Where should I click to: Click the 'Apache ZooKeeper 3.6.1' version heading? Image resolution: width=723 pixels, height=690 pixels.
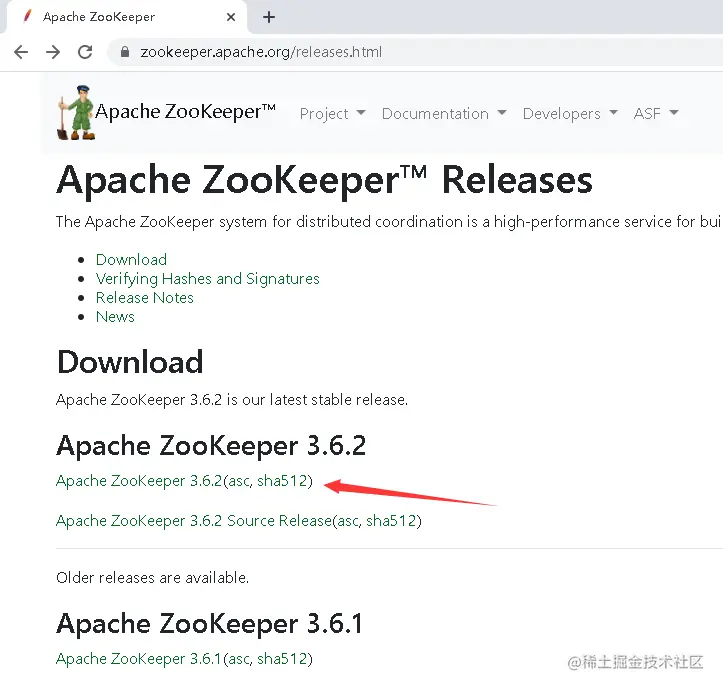(x=209, y=624)
